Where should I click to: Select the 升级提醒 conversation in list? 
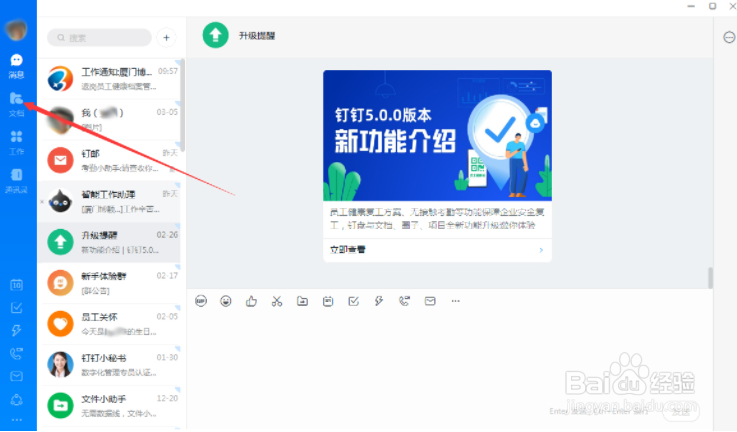(x=109, y=243)
